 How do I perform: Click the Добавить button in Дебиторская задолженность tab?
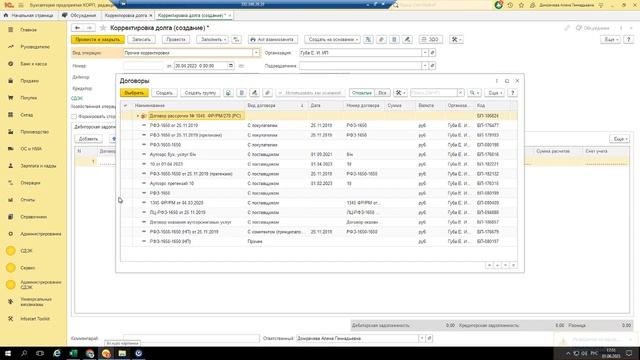[x=89, y=139]
